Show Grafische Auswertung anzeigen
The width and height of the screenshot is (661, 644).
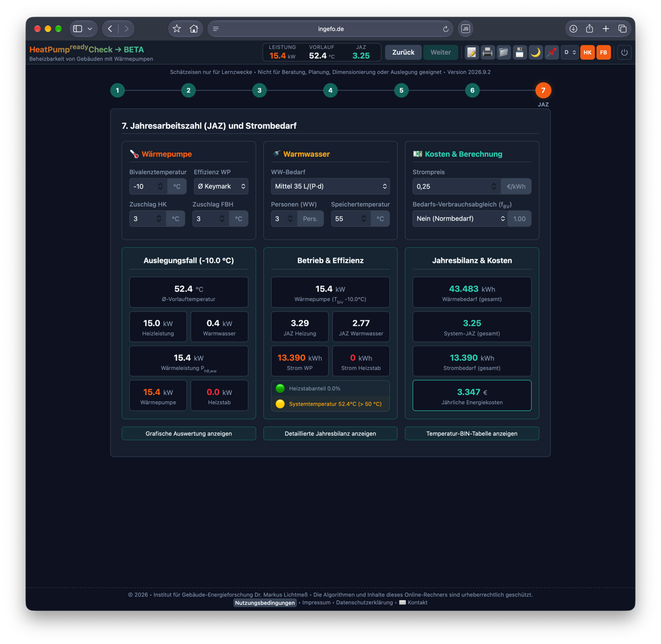click(x=189, y=434)
